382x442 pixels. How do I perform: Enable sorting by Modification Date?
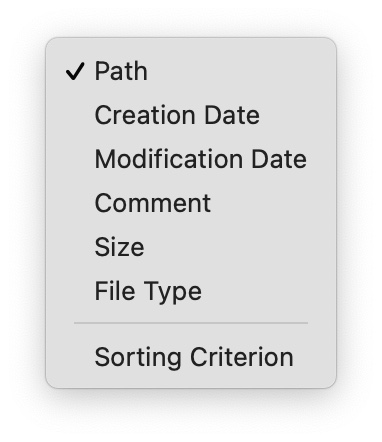[x=191, y=159]
